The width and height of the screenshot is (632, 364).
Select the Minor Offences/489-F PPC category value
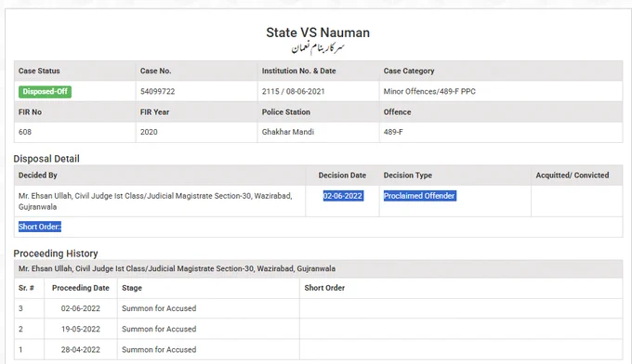(x=429, y=91)
